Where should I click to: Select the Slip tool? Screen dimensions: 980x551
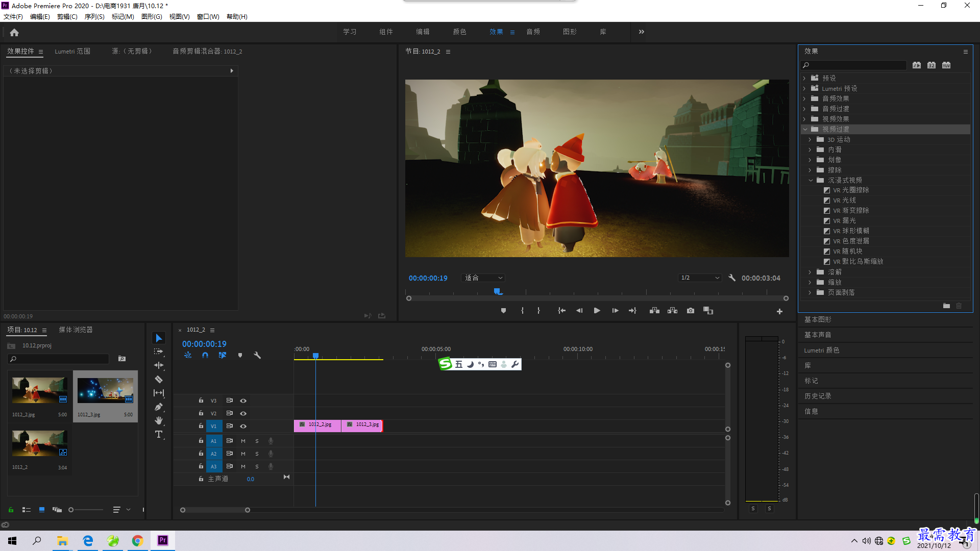159,393
